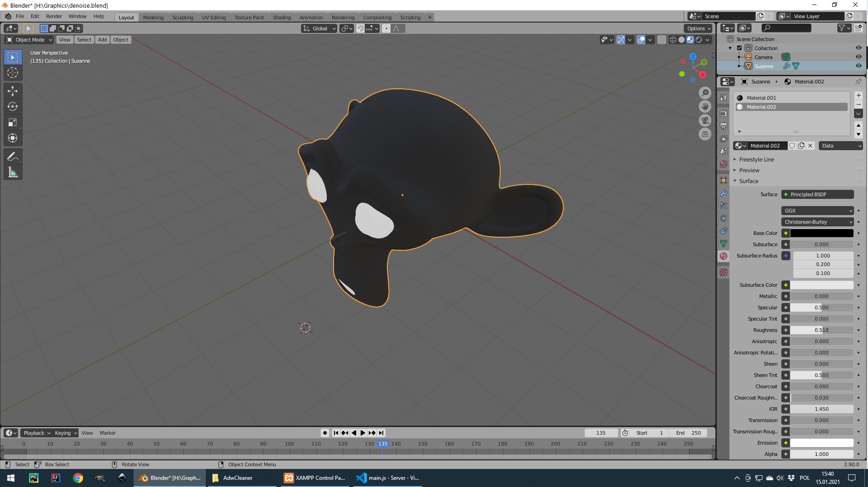This screenshot has height=487, width=868.
Task: Hide the Camera with its eye icon
Action: pyautogui.click(x=859, y=57)
